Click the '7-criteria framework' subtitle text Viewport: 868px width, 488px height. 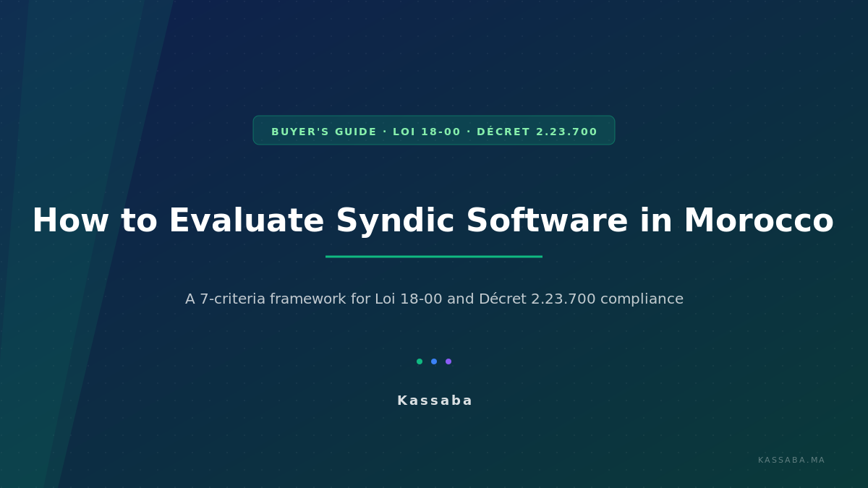point(434,299)
